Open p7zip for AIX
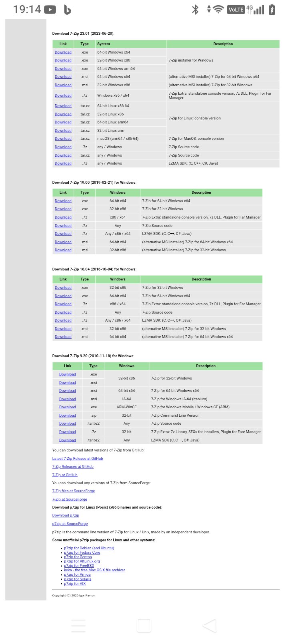 (75, 584)
